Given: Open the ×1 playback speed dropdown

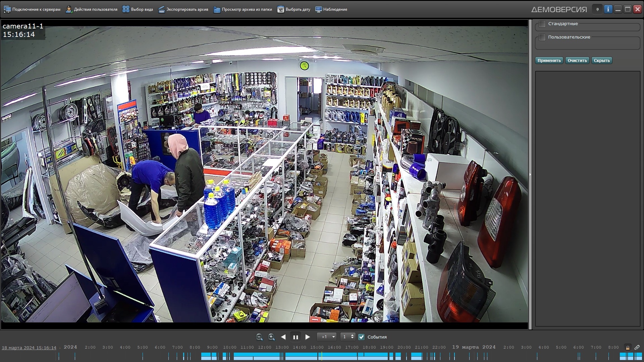Looking at the screenshot, I should coord(327,337).
